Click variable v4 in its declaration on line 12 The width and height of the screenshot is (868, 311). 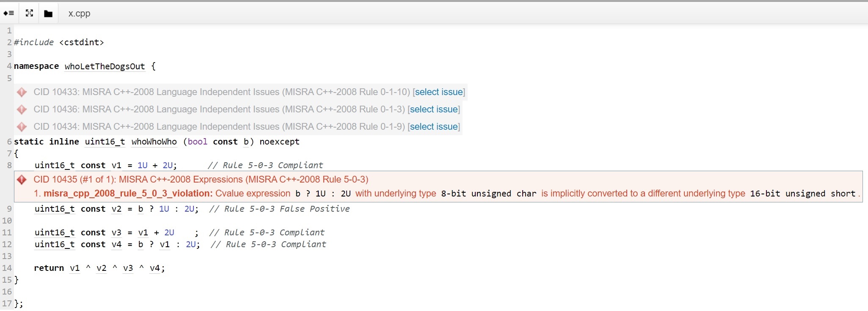click(116, 244)
